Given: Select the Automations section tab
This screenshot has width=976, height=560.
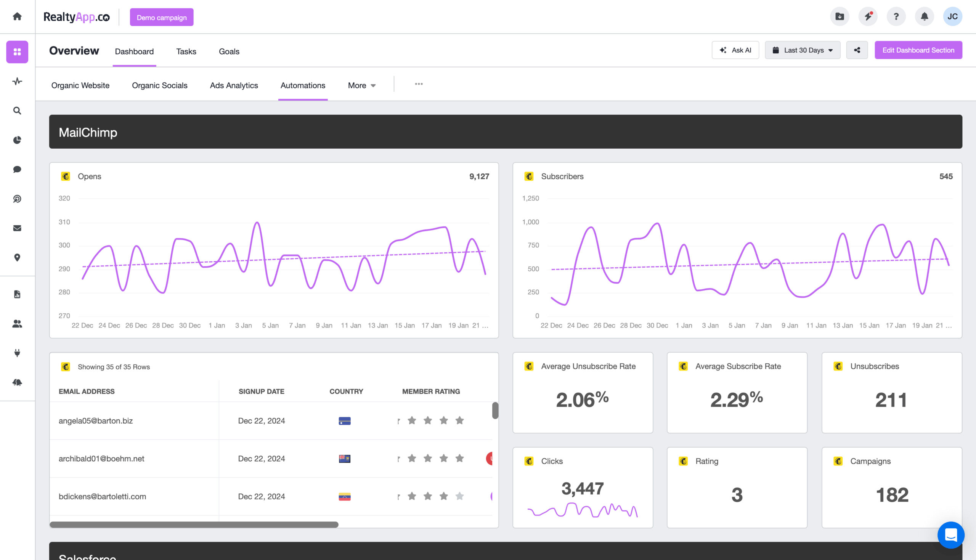Looking at the screenshot, I should (303, 85).
